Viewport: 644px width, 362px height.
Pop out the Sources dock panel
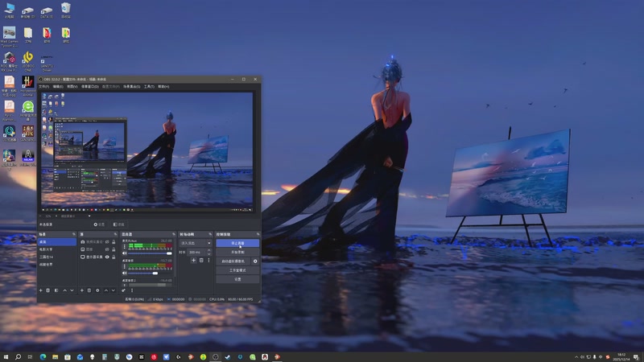115,234
